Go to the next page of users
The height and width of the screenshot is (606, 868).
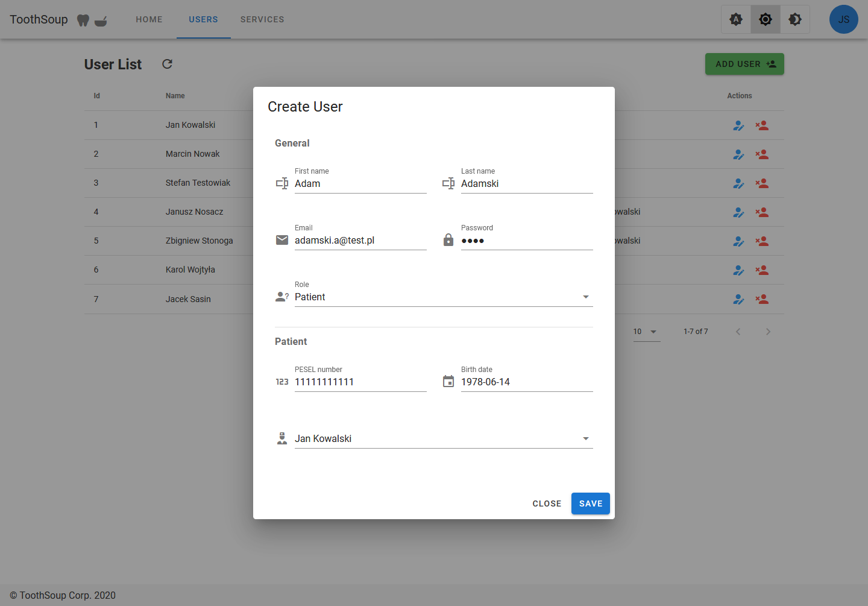tap(768, 332)
